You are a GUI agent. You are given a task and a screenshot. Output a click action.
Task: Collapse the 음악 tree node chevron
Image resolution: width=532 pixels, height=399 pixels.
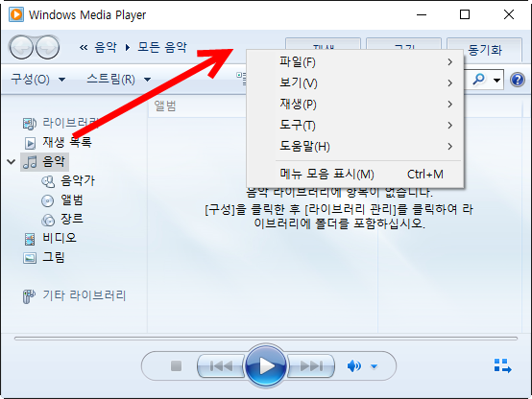click(12, 162)
